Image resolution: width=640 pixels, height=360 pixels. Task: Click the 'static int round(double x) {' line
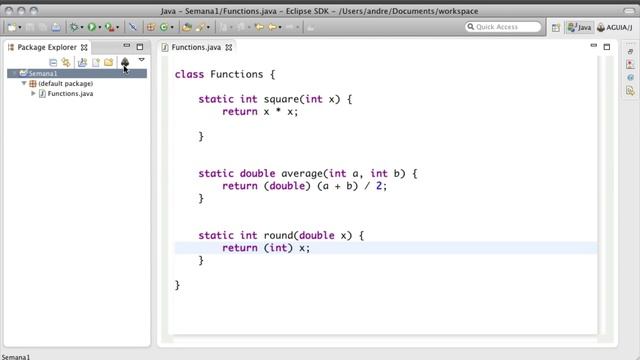281,236
